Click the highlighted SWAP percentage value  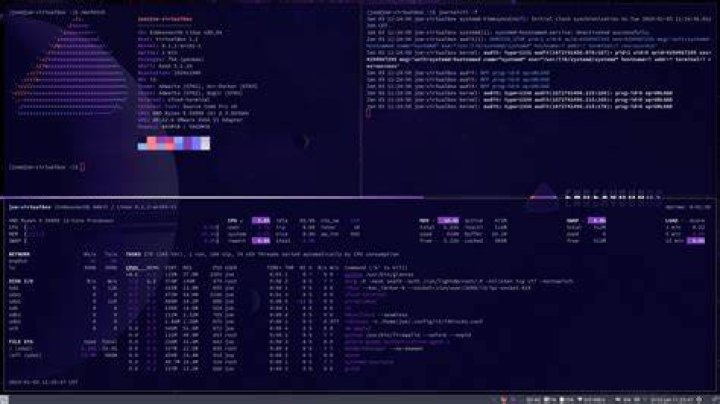(x=597, y=221)
